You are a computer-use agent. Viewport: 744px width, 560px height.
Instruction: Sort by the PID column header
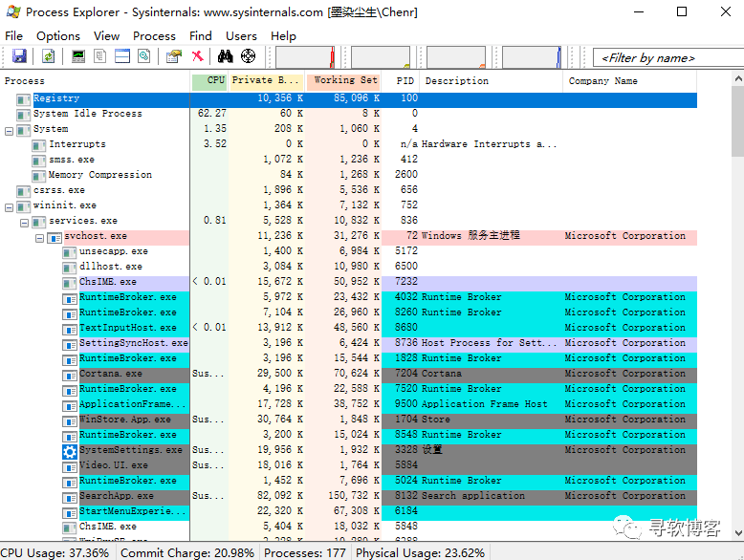pos(401,81)
